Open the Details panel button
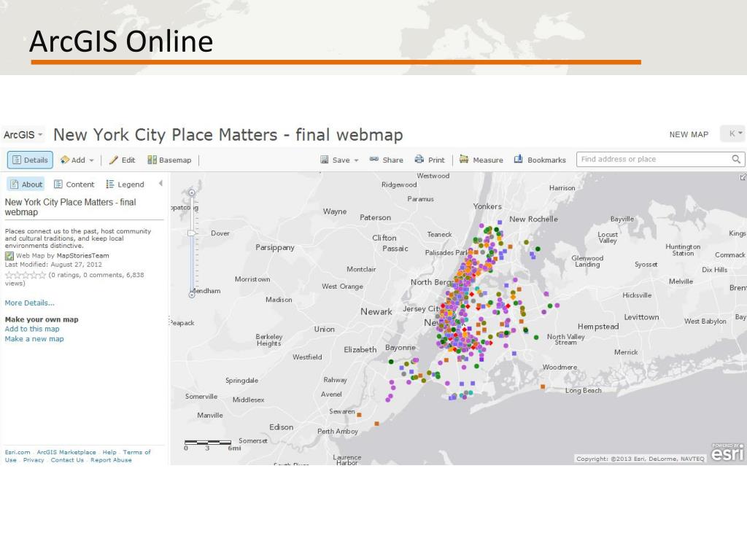 tap(30, 160)
